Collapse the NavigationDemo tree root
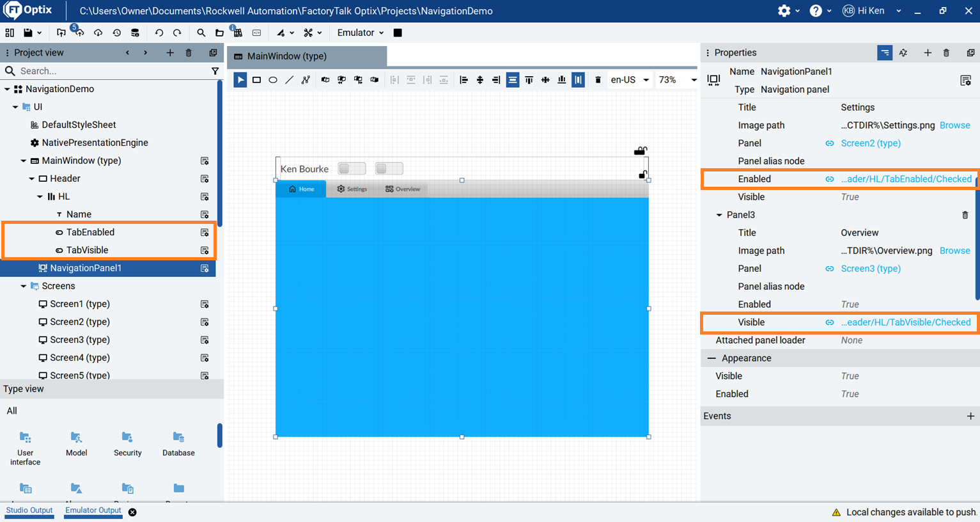This screenshot has width=980, height=522. [x=7, y=89]
